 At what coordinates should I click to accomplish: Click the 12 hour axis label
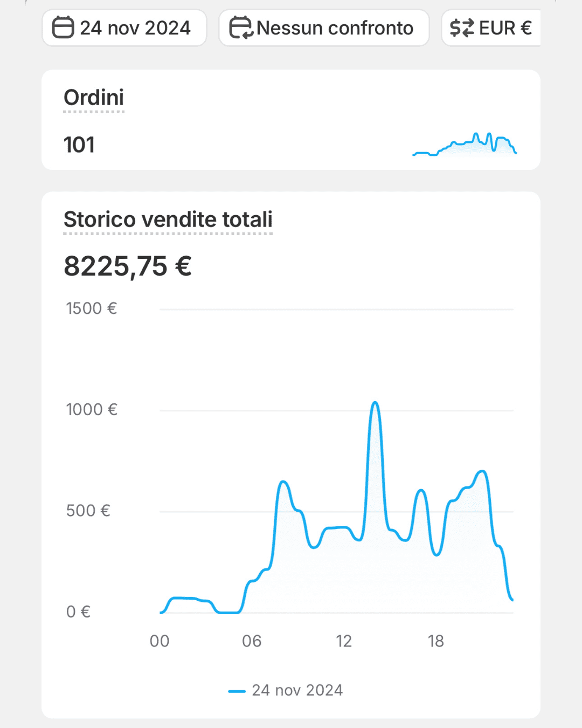pos(344,641)
